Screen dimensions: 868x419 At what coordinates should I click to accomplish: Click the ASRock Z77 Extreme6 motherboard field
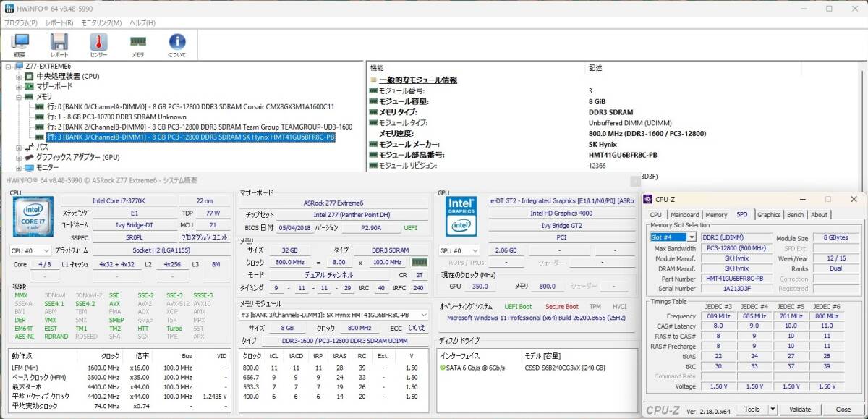pyautogui.click(x=334, y=203)
